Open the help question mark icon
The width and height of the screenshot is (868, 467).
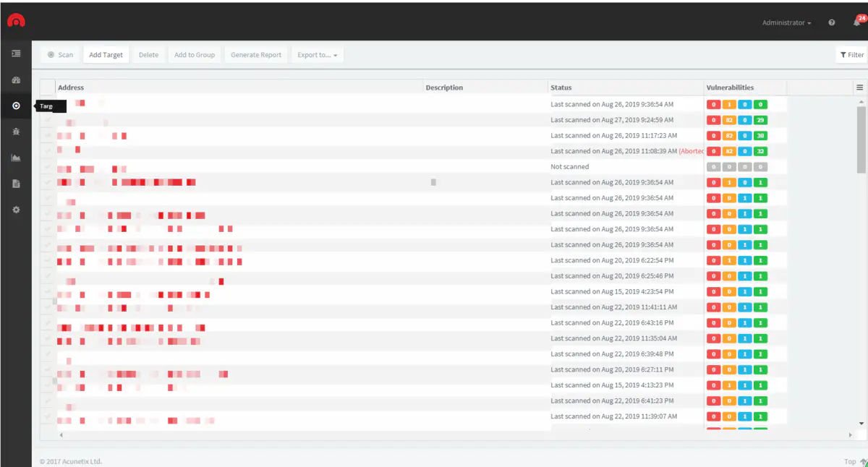pyautogui.click(x=832, y=22)
